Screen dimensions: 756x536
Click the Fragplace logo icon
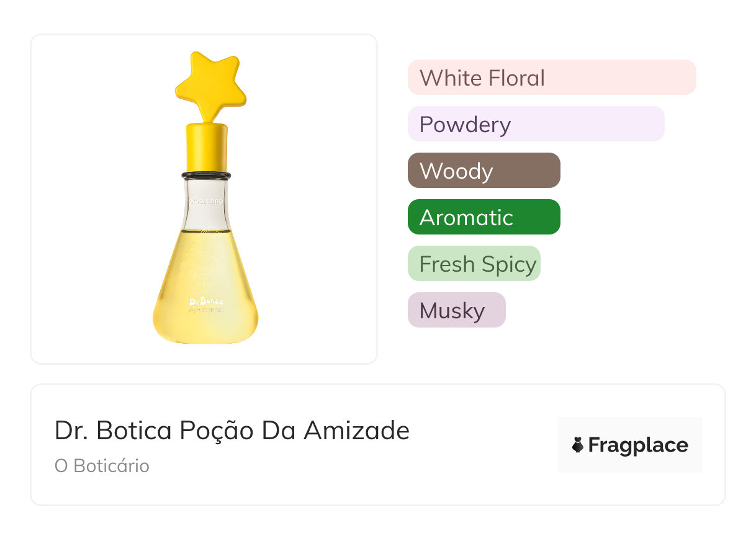tap(578, 445)
